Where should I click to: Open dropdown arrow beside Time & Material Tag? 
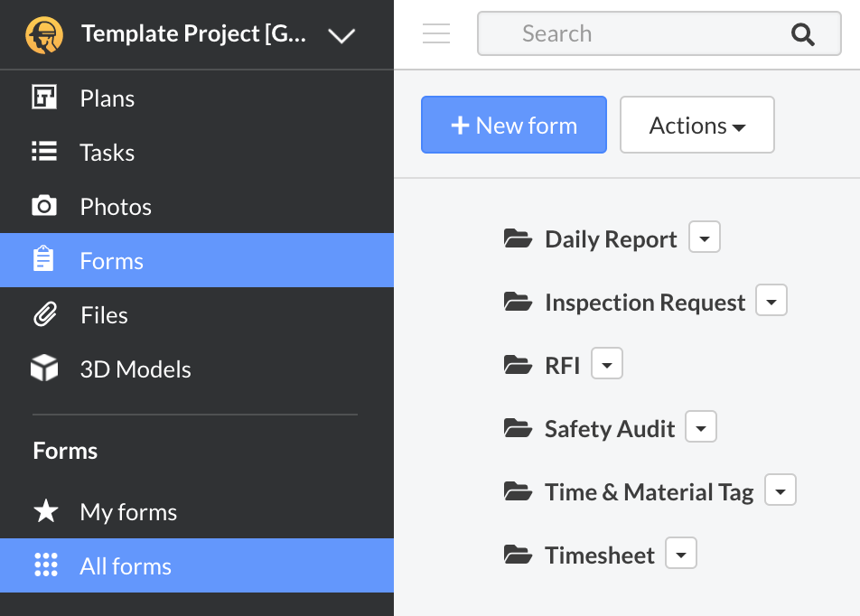[x=781, y=491]
